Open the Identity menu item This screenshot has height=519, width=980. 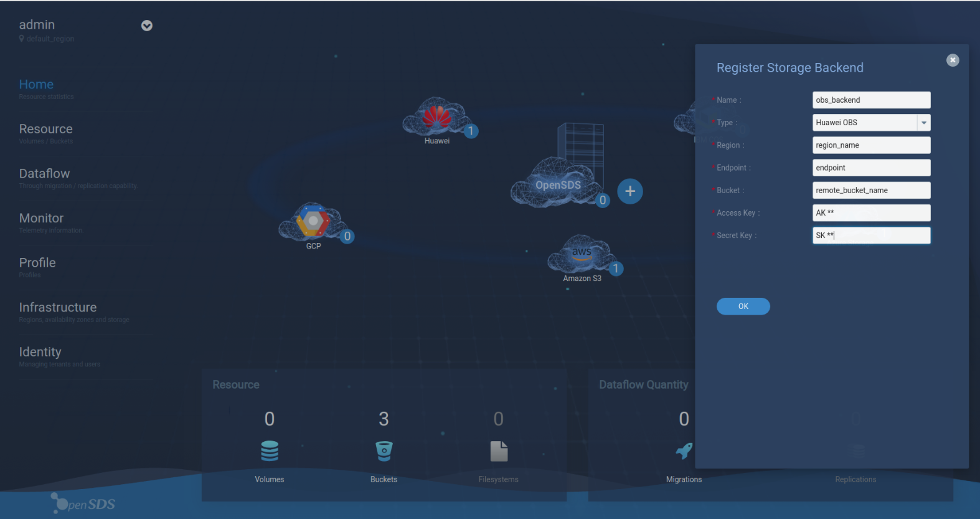point(40,352)
